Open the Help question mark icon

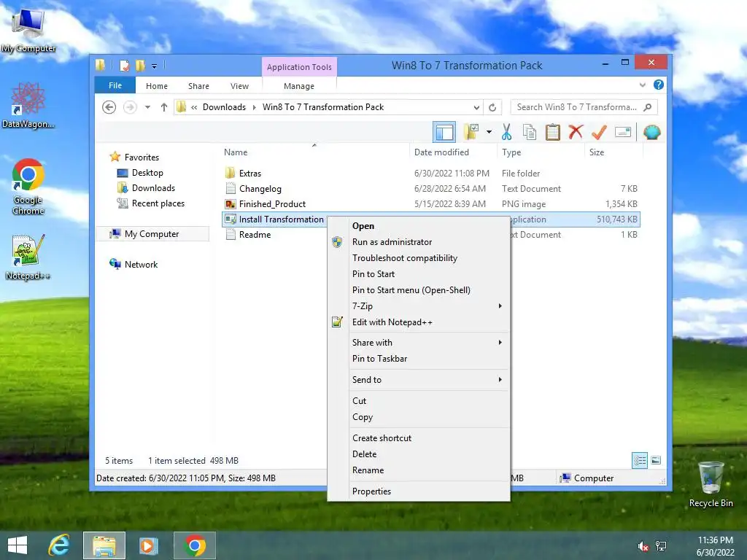(659, 85)
